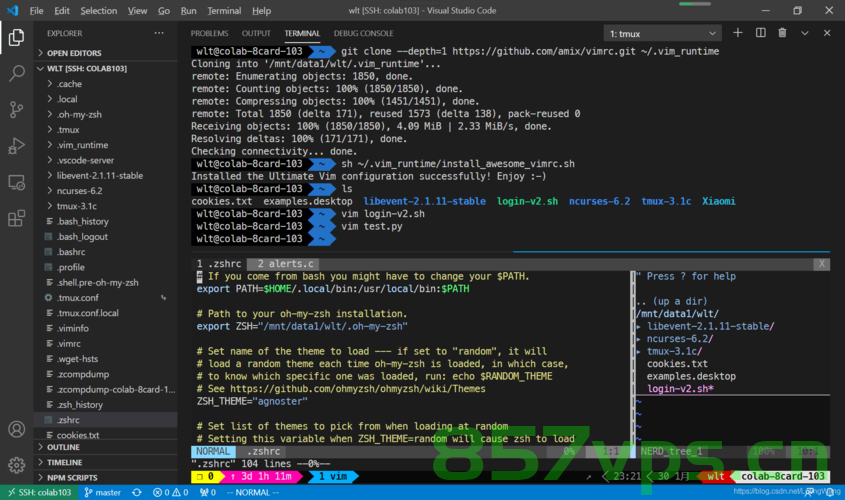Switch to the PROBLEMS tab
This screenshot has height=500, width=845.
tap(209, 33)
